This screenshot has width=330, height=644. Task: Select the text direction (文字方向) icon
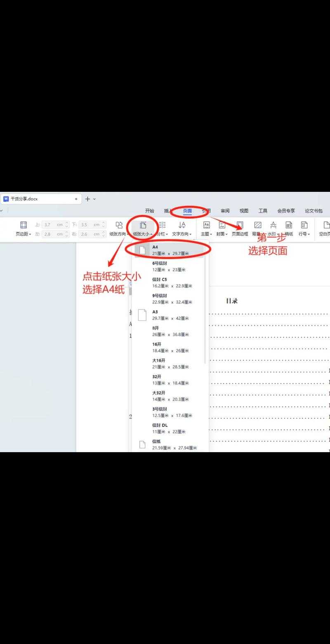point(181,225)
